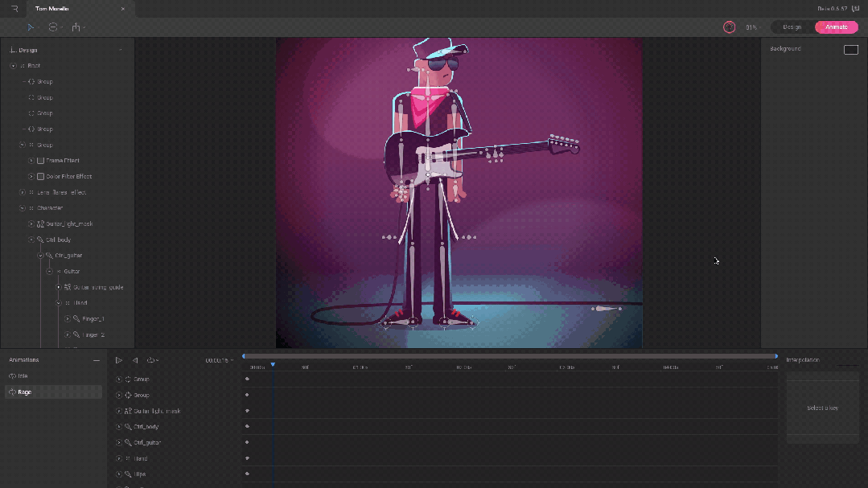Viewport: 868px width, 488px height.
Task: Collapse the Root node
Action: (13, 66)
